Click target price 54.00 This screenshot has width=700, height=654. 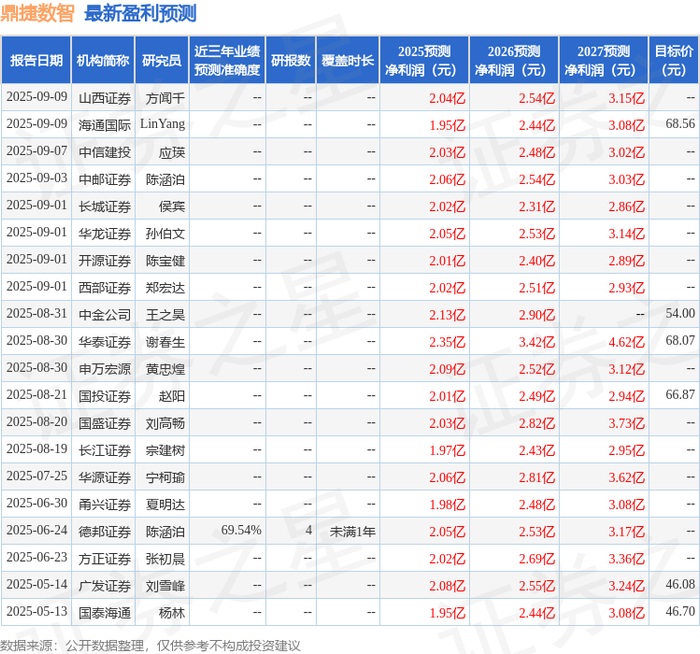point(680,313)
